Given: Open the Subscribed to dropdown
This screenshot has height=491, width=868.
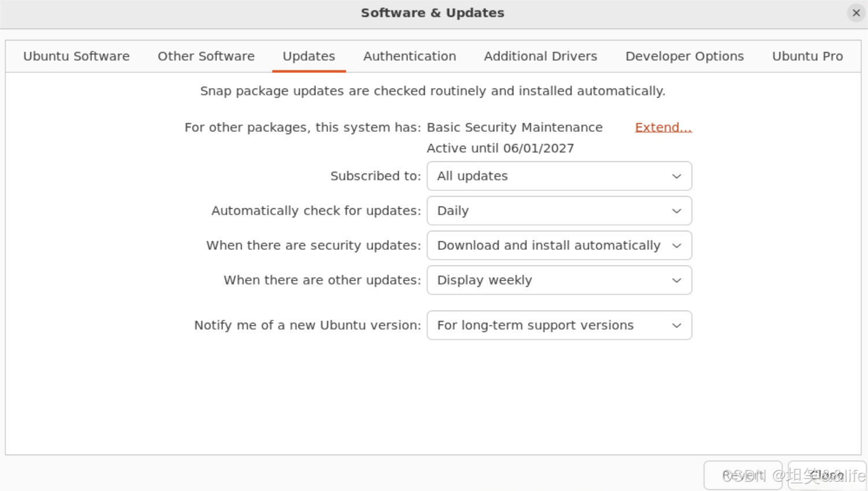Looking at the screenshot, I should [560, 176].
